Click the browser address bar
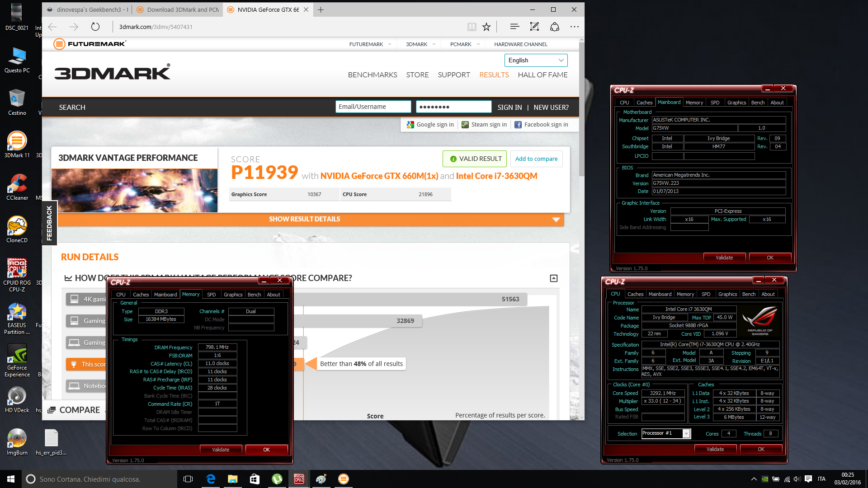Screen dimensions: 868x488 [x=289, y=27]
